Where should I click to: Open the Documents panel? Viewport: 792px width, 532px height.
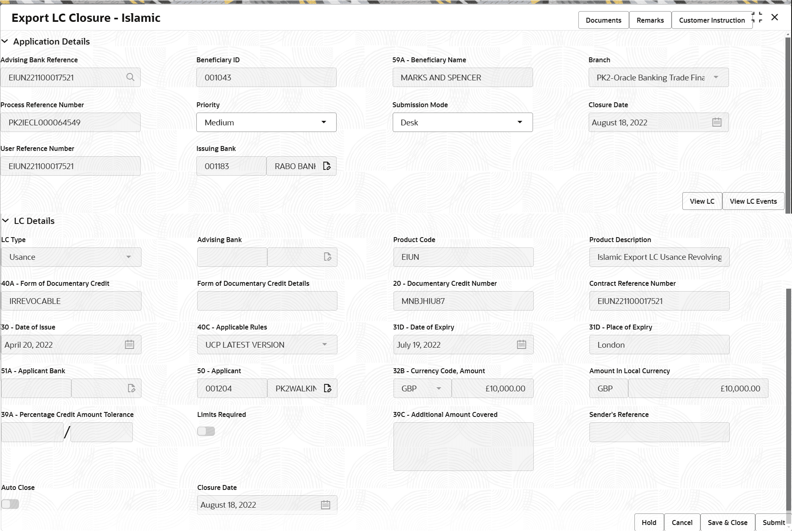(603, 20)
